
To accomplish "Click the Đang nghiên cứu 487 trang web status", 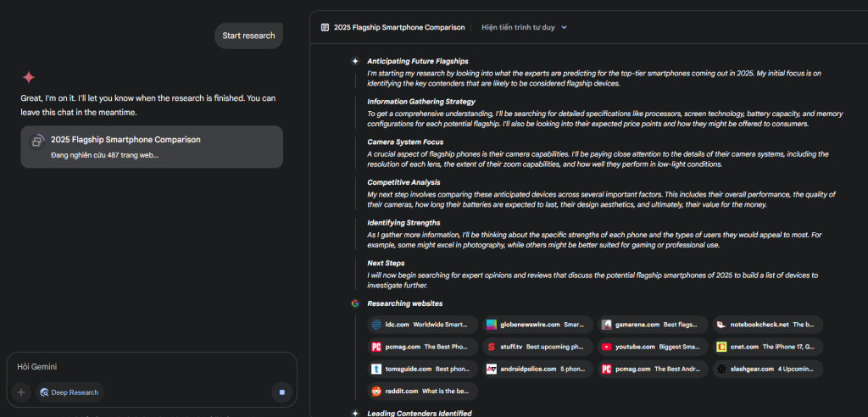I will 104,155.
